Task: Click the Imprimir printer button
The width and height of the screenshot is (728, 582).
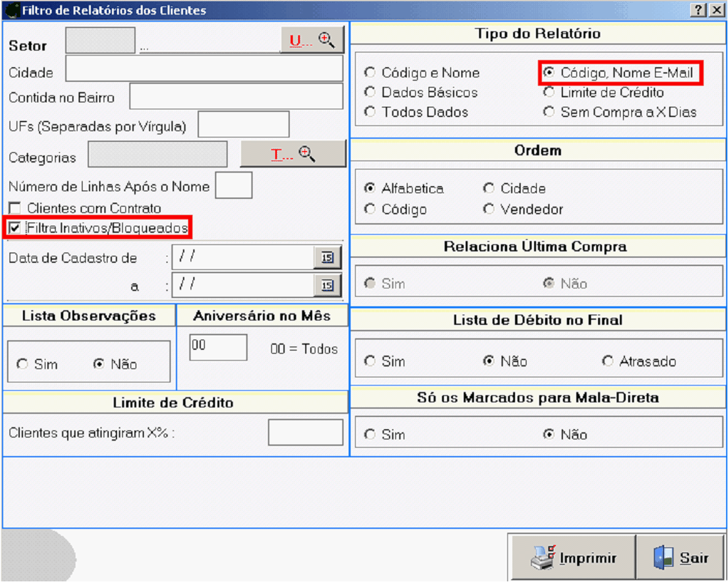Action: click(x=573, y=558)
